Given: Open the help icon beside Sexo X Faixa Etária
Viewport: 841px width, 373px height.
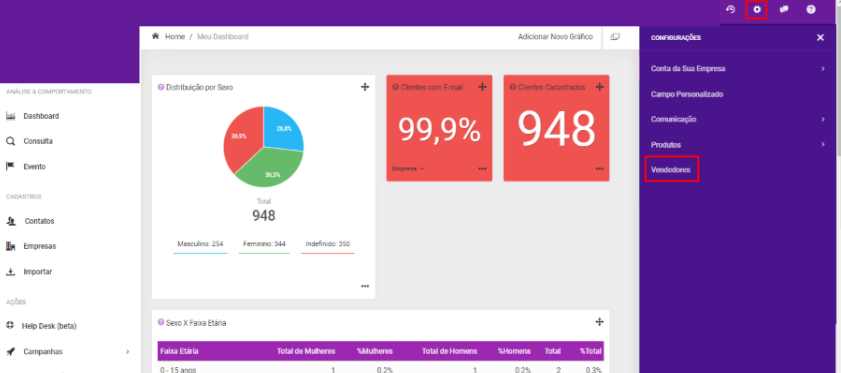Looking at the screenshot, I should [161, 323].
